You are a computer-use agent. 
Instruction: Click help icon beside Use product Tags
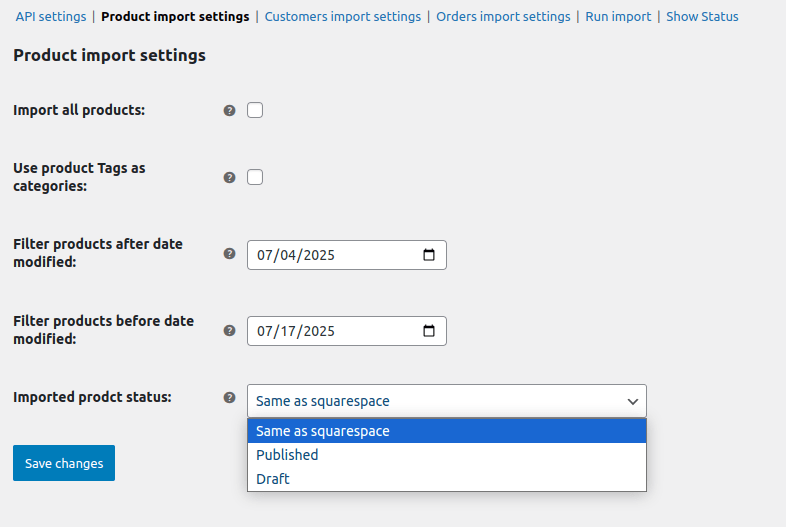pos(229,177)
